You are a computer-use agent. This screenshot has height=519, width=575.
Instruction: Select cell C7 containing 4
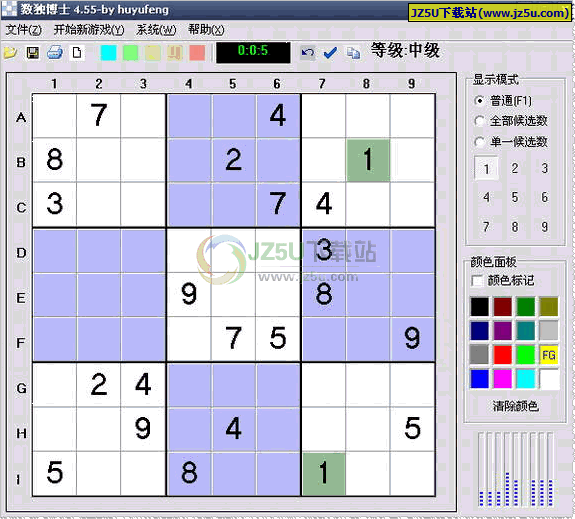point(323,204)
